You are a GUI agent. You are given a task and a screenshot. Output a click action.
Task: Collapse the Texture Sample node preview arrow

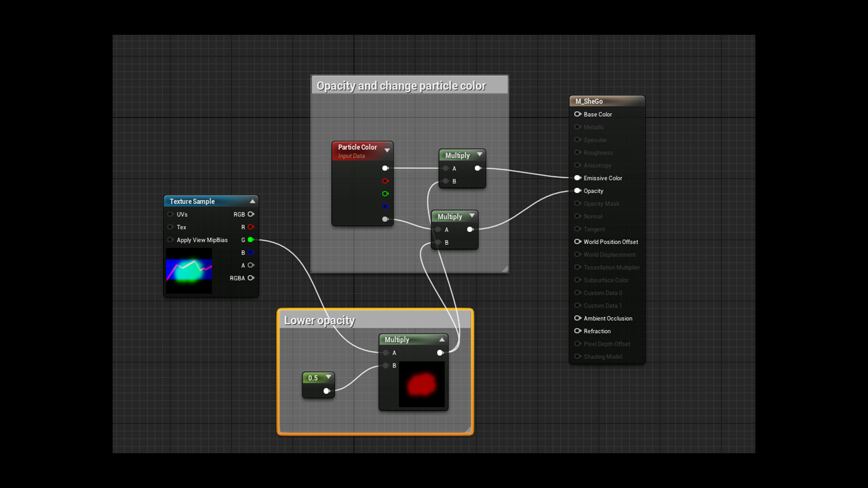(252, 201)
